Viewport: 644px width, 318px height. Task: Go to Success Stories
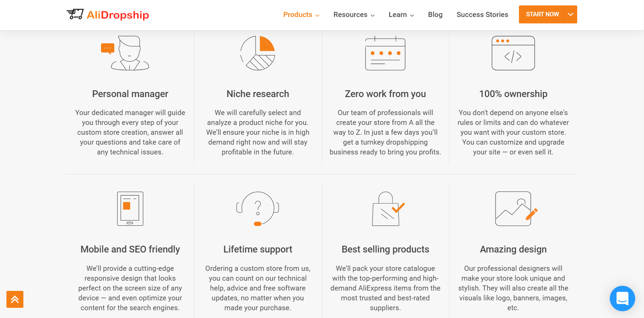[x=482, y=15]
